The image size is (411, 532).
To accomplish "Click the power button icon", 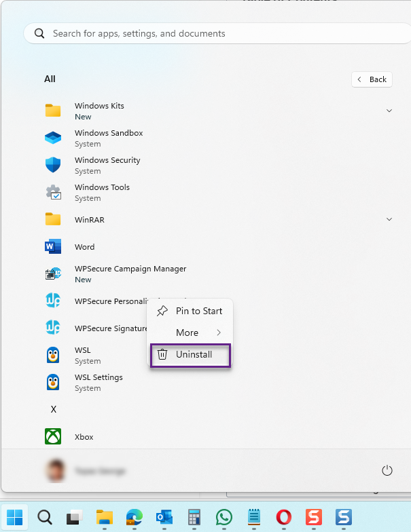I will click(387, 470).
